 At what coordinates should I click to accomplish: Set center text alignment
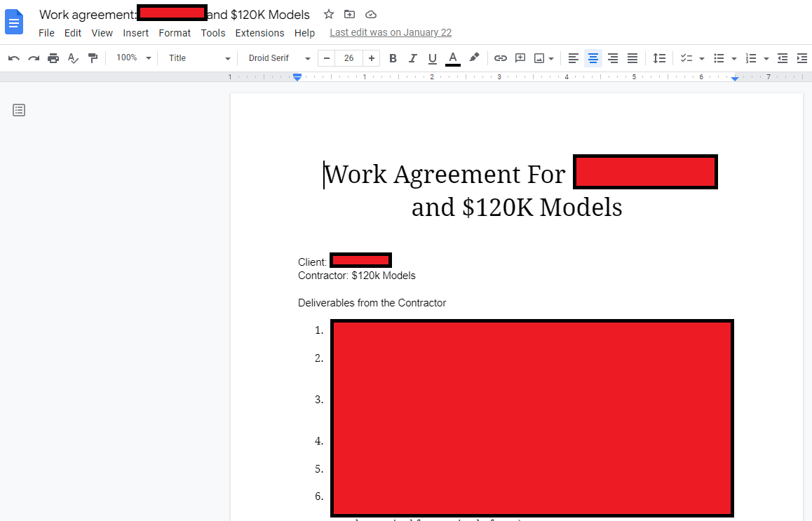coord(593,58)
